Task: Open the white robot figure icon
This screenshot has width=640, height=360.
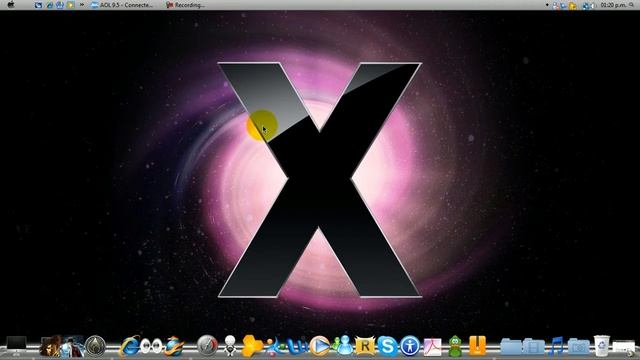Action: coord(230,346)
